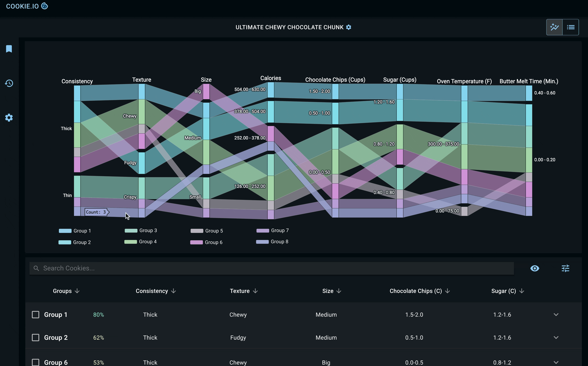Open the filter sliders icon
588x366 pixels.
tap(565, 268)
